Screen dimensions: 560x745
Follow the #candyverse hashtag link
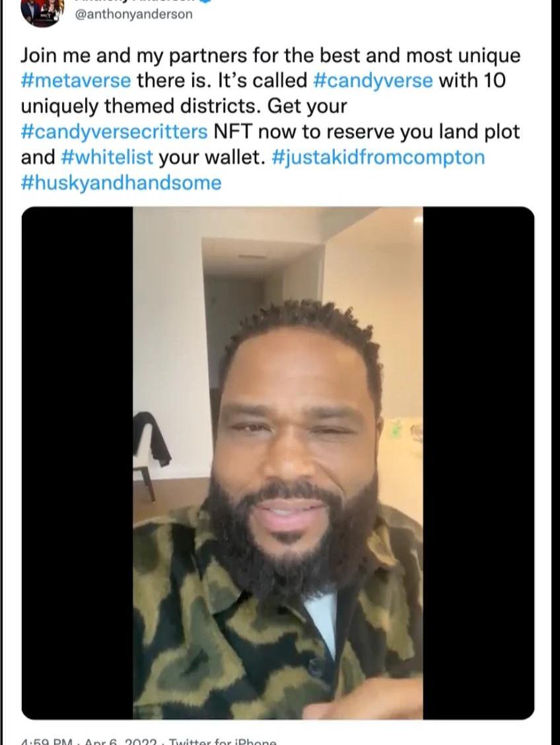373,81
